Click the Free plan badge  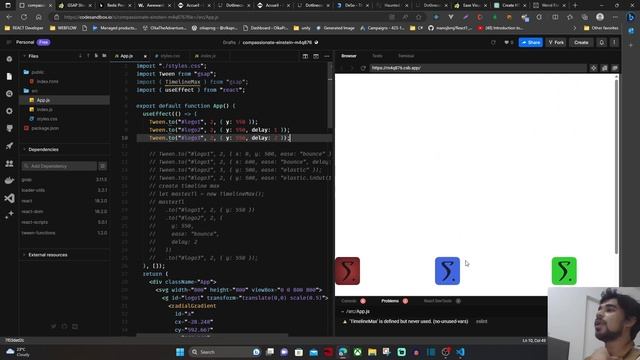pyautogui.click(x=44, y=42)
